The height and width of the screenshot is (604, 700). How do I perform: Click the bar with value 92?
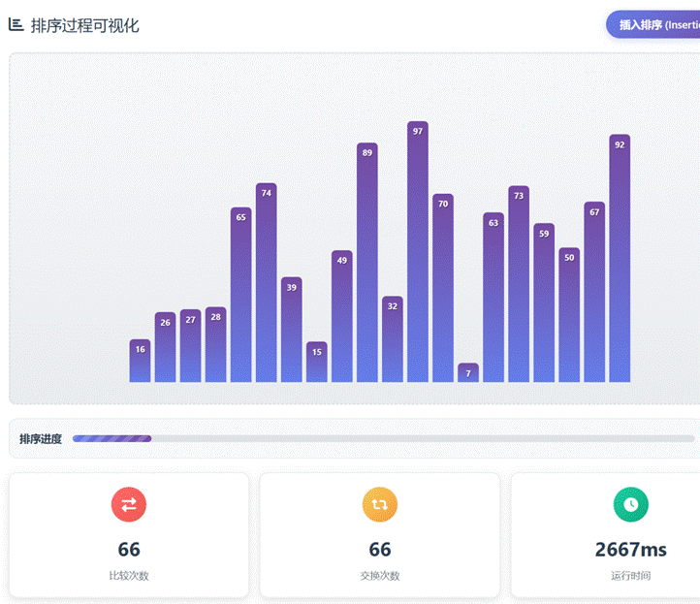coord(620,258)
